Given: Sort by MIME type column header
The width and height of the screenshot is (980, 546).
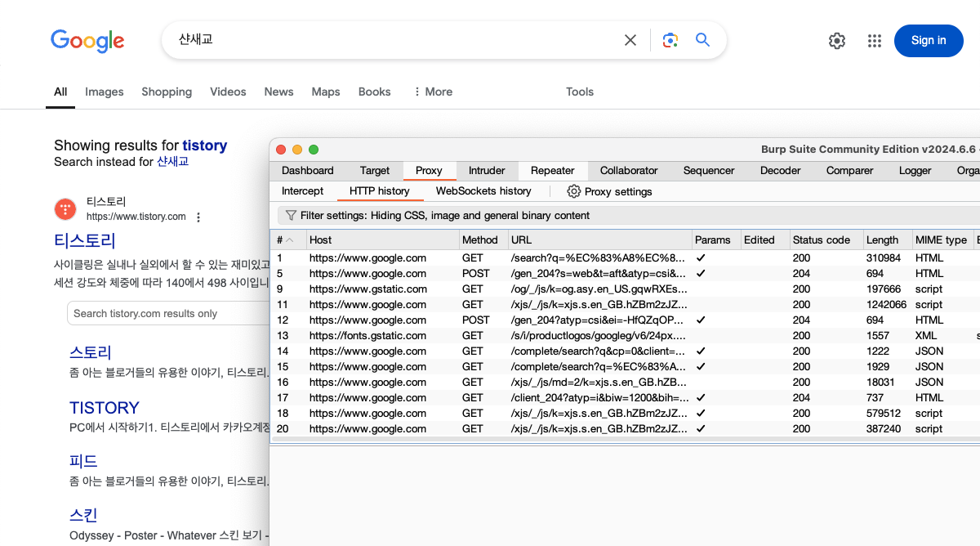Looking at the screenshot, I should (942, 239).
